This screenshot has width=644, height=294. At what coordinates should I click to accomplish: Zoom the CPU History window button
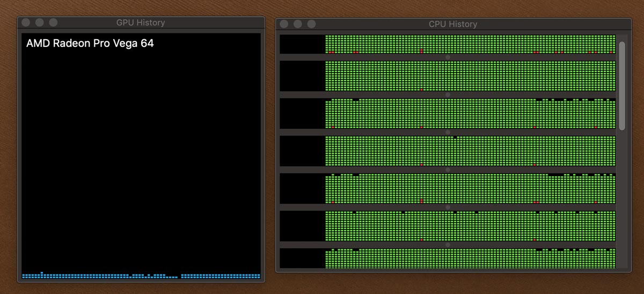pos(312,24)
